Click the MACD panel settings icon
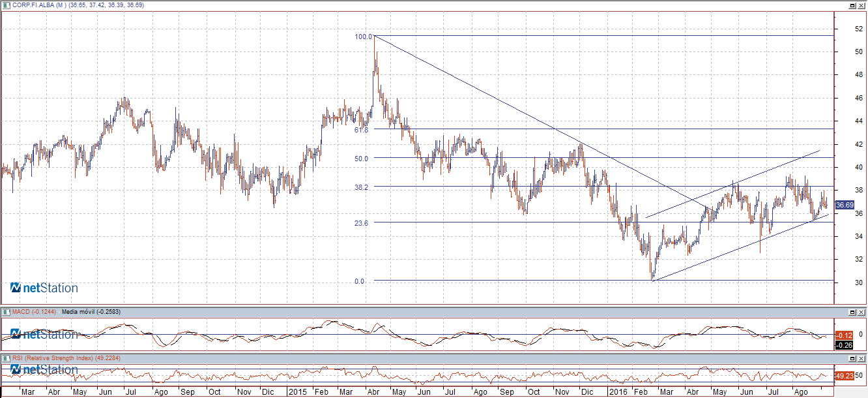The width and height of the screenshot is (868, 398). click(x=6, y=313)
